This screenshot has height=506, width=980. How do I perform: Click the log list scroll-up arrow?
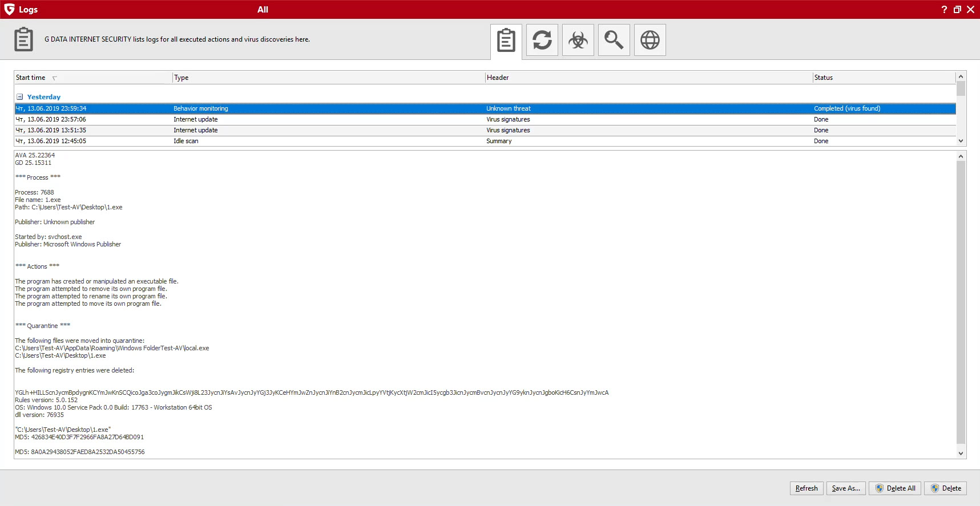pos(961,76)
